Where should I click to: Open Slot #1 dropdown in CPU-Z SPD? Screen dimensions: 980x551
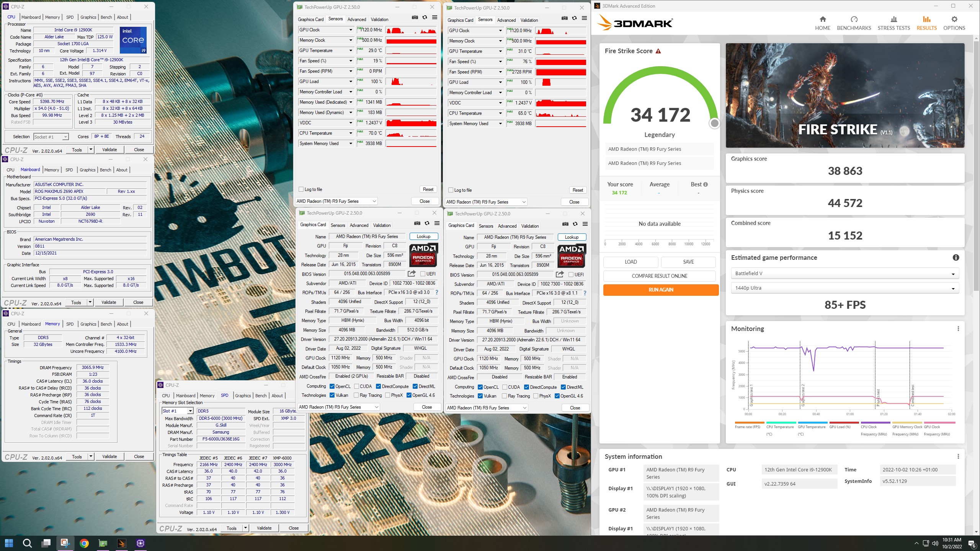(178, 411)
